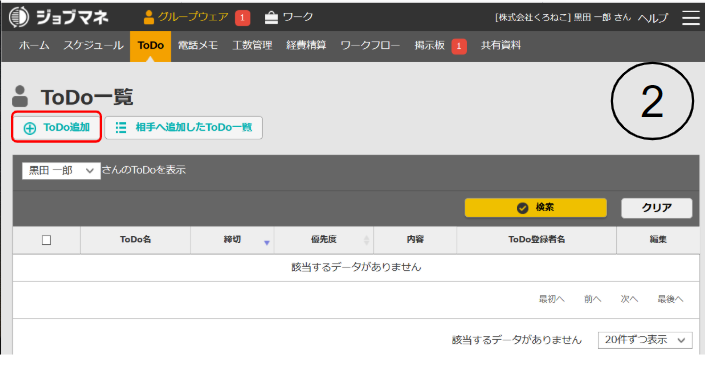Go to 共有資料 tab
705x368 pixels.
point(501,45)
